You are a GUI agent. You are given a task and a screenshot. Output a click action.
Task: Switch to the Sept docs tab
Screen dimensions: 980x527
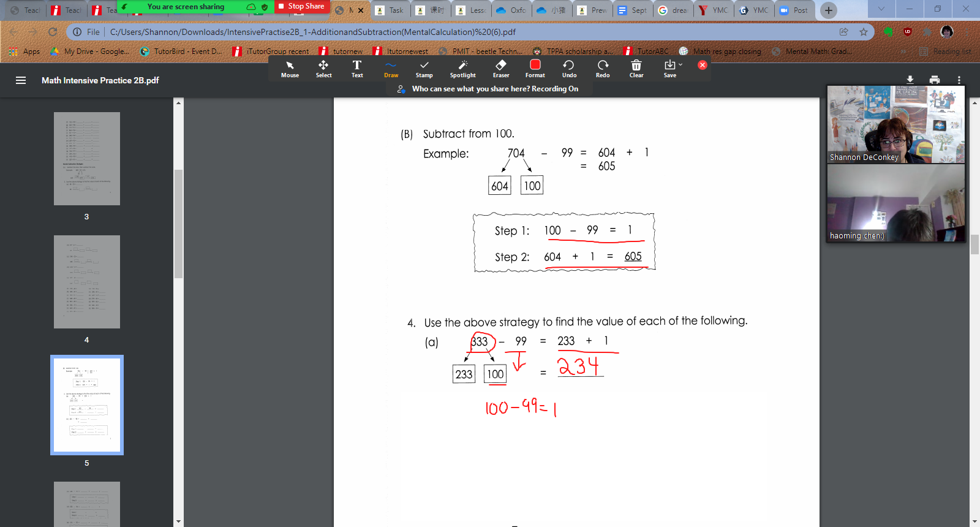633,10
